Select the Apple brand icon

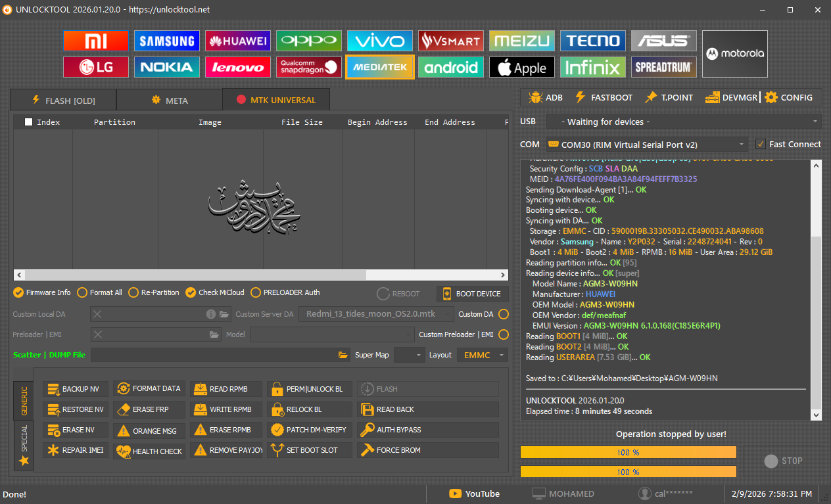(x=522, y=67)
